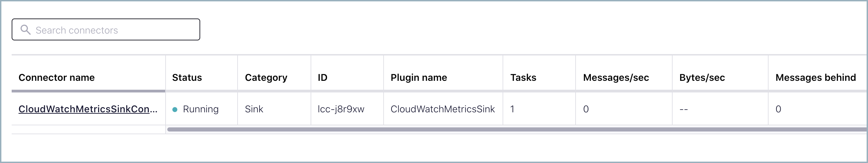This screenshot has height=163, width=868.
Task: Click the Search connectors input field
Action: [113, 30]
